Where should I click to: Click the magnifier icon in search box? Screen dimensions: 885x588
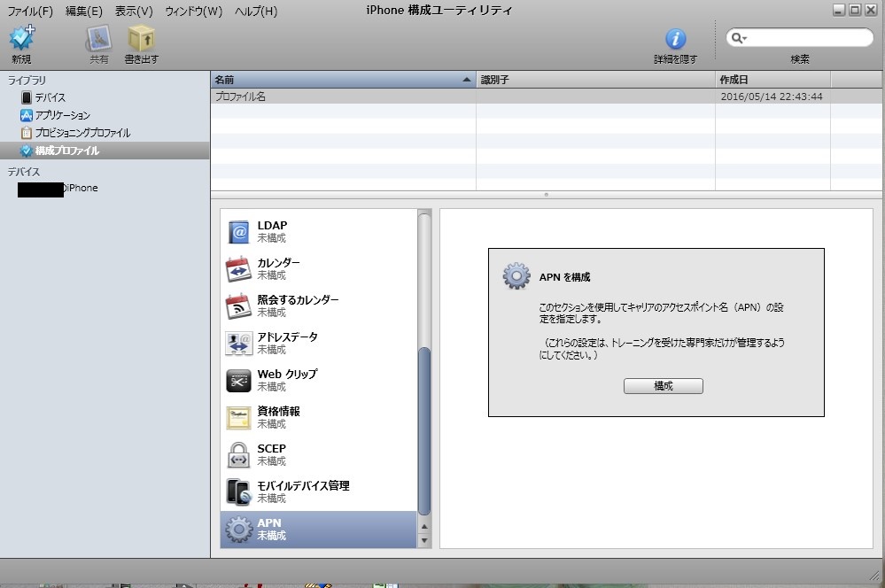pos(738,38)
